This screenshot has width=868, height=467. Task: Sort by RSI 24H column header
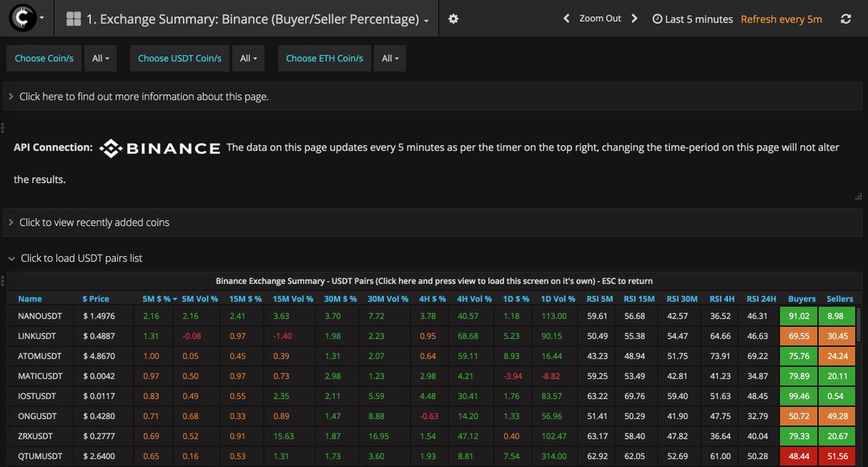[x=762, y=299]
